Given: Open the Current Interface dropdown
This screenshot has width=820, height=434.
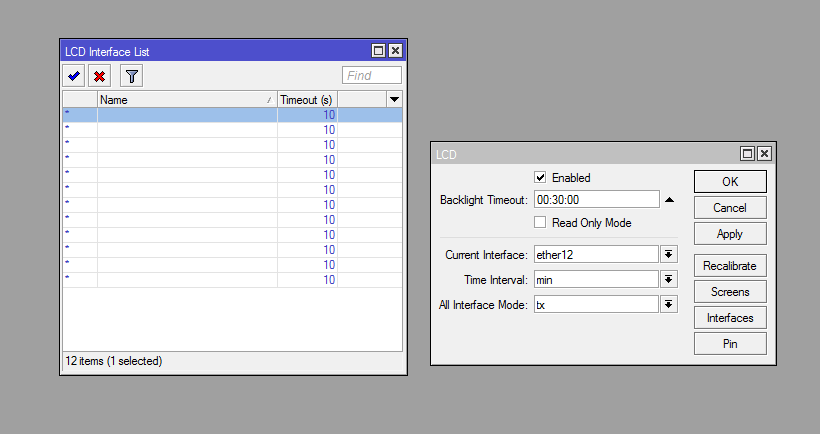Looking at the screenshot, I should pyautogui.click(x=669, y=255).
